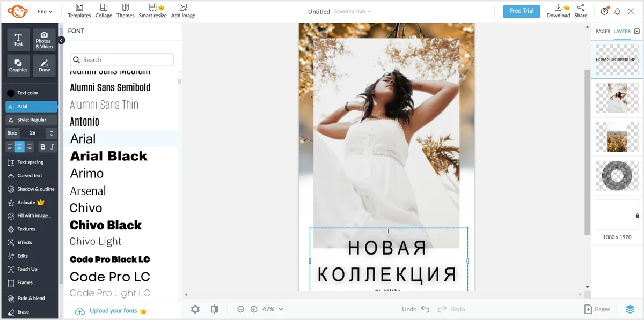The width and height of the screenshot is (644, 320).
Task: Click the font Search field
Action: tap(122, 60)
